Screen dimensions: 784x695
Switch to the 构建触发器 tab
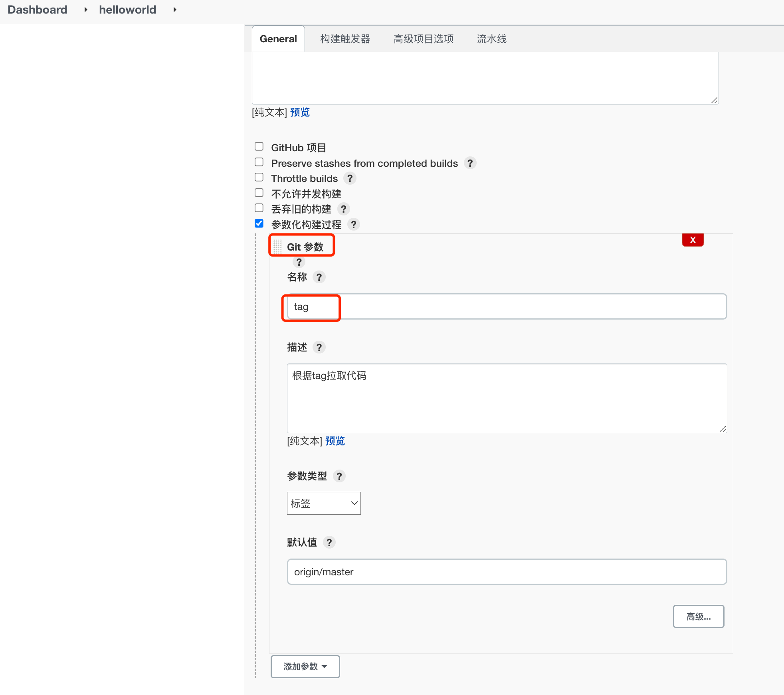click(345, 39)
